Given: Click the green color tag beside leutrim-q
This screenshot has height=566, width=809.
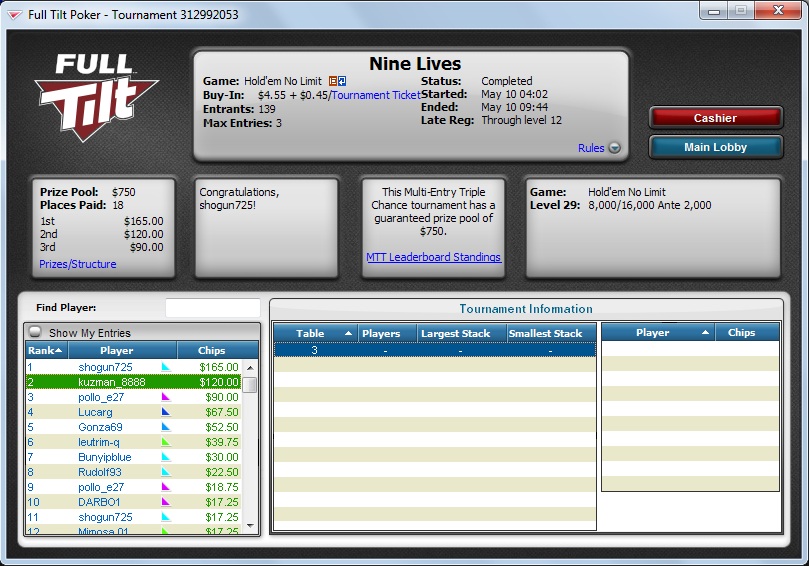Looking at the screenshot, I should click(x=166, y=442).
